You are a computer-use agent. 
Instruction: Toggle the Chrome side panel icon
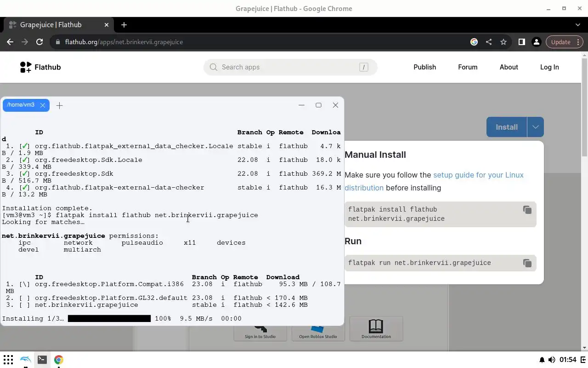(521, 42)
